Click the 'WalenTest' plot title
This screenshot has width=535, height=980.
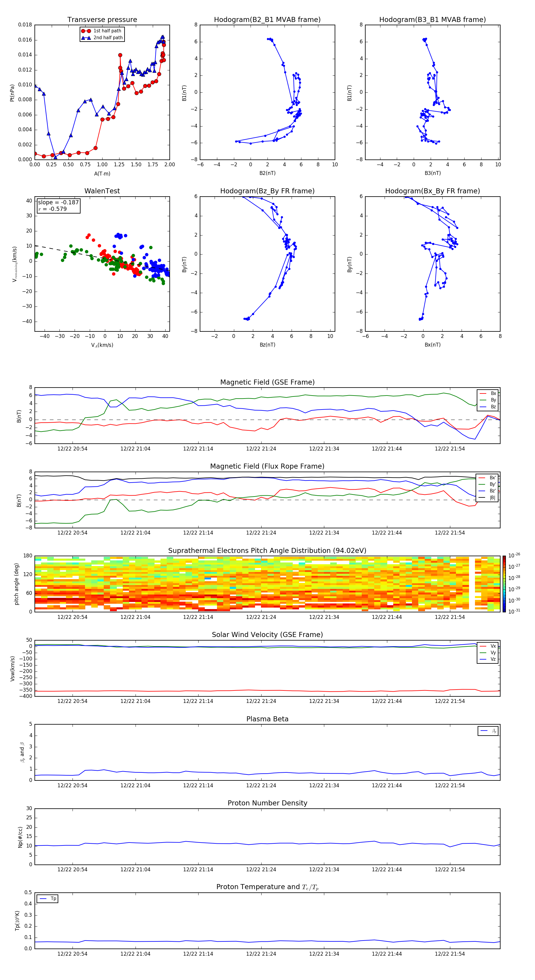click(102, 191)
